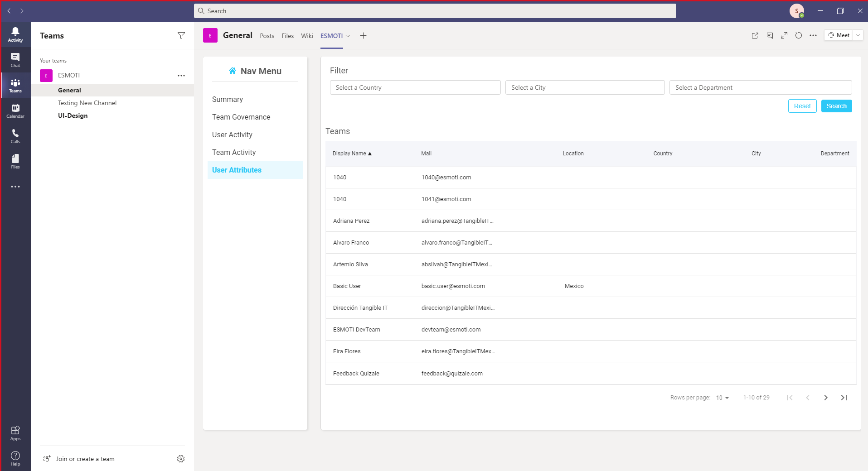This screenshot has width=868, height=471.
Task: Switch to the Files tab
Action: [x=287, y=36]
